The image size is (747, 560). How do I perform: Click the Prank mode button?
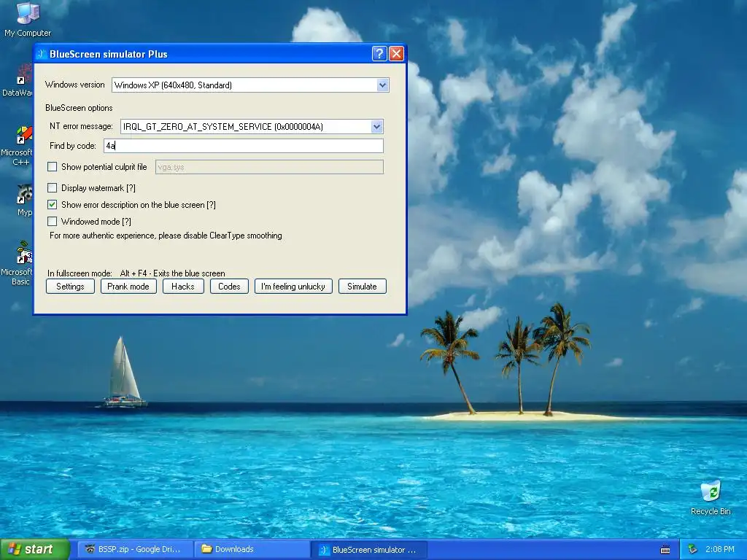[x=128, y=286]
